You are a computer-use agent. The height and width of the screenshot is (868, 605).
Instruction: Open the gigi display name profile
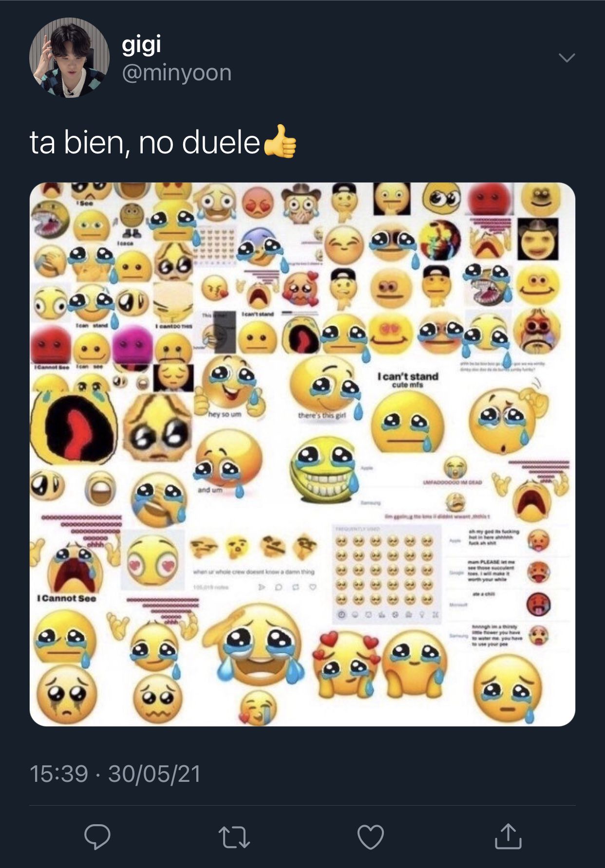point(141,45)
